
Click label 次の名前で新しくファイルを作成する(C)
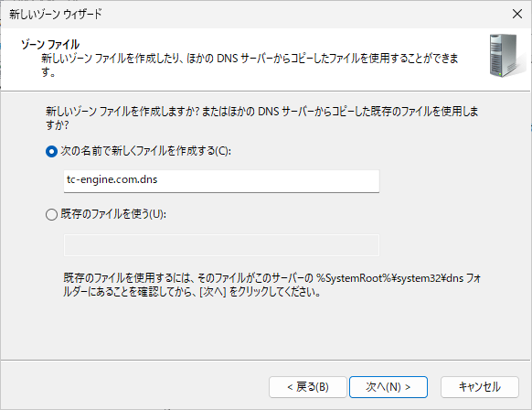(146, 151)
